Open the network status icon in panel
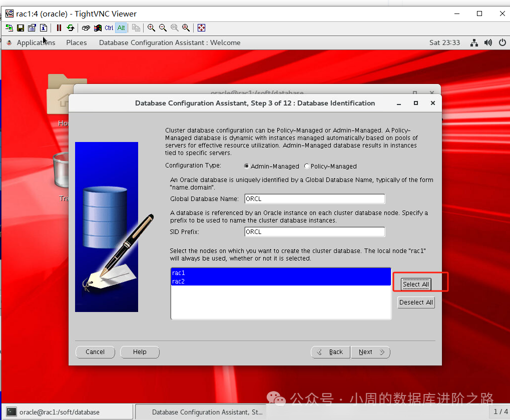This screenshot has width=510, height=420. pyautogui.click(x=474, y=42)
